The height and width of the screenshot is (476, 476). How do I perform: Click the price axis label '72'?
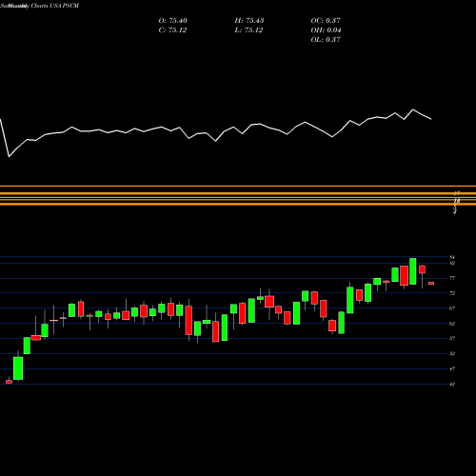pyautogui.click(x=452, y=293)
